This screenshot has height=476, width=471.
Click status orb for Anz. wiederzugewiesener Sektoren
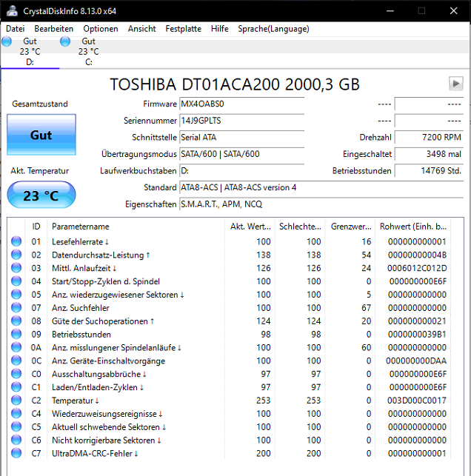(16, 294)
